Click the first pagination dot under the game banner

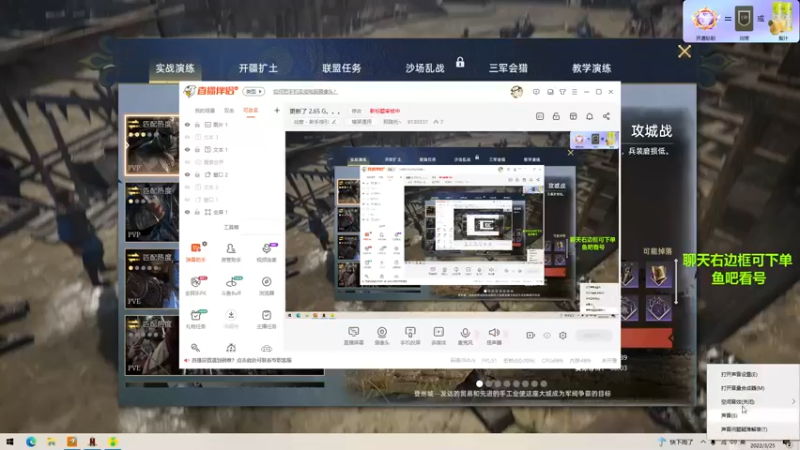479,384
